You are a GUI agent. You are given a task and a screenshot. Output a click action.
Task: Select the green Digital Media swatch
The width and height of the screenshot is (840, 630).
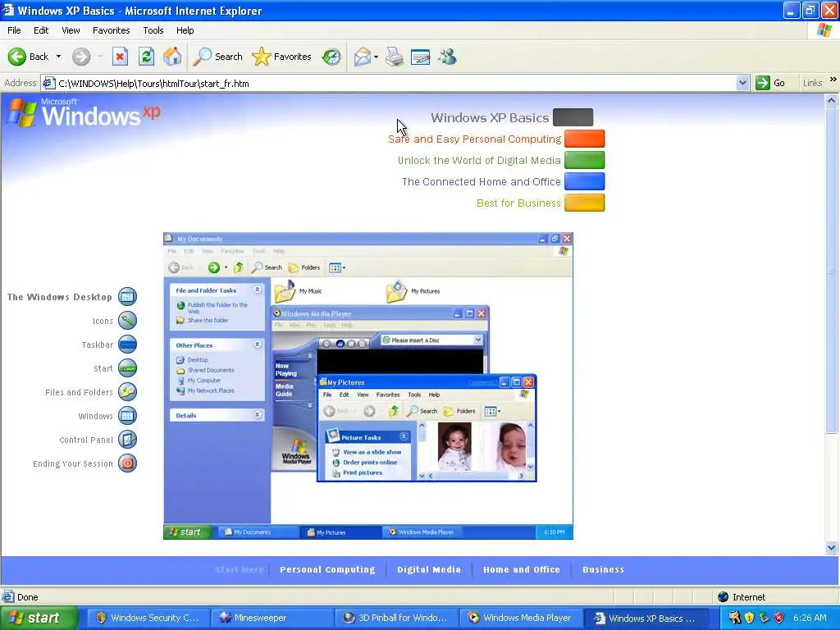click(584, 160)
